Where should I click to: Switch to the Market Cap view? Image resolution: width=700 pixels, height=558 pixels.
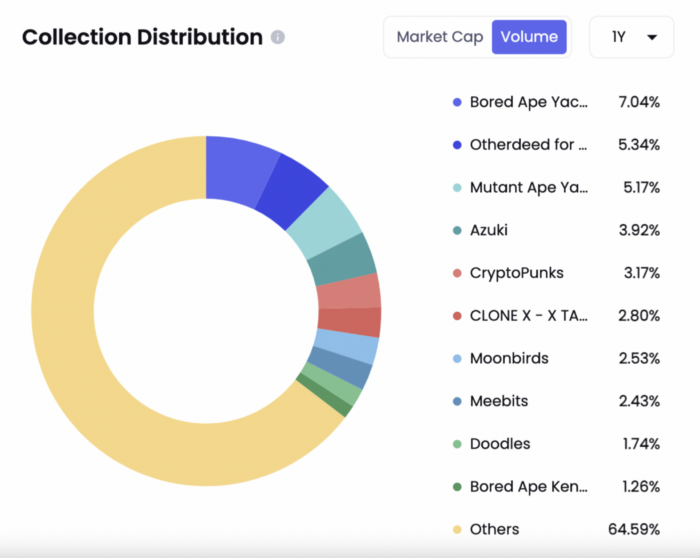click(x=439, y=37)
